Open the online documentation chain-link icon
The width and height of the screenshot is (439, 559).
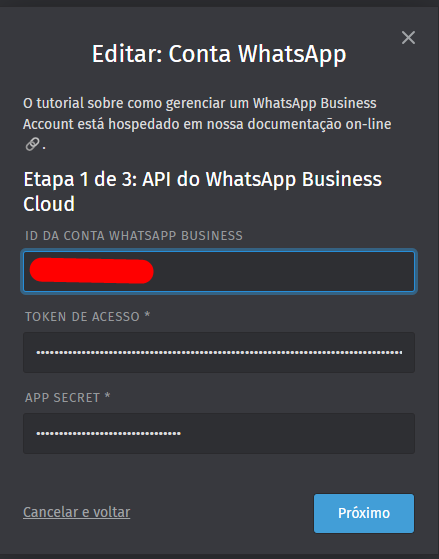[x=32, y=144]
